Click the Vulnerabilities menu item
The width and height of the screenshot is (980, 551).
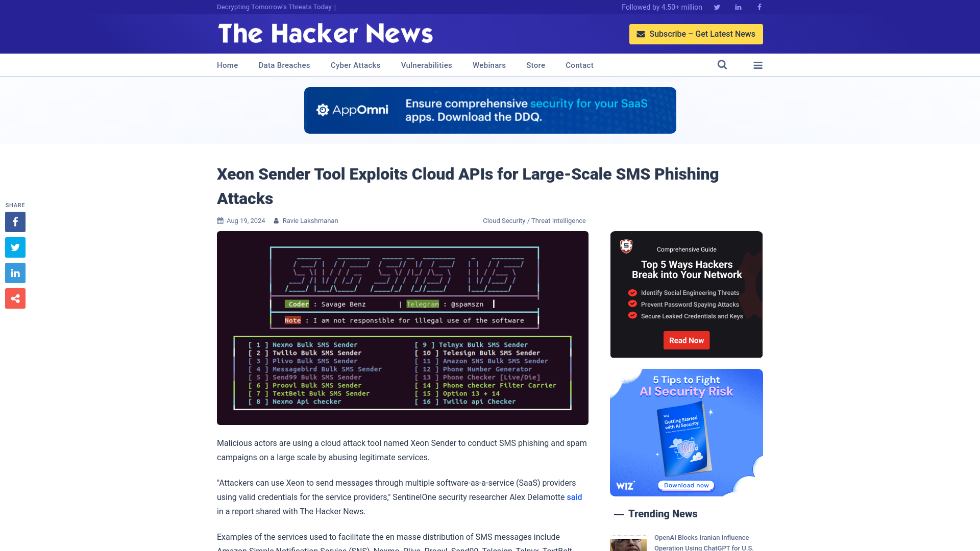pos(426,65)
